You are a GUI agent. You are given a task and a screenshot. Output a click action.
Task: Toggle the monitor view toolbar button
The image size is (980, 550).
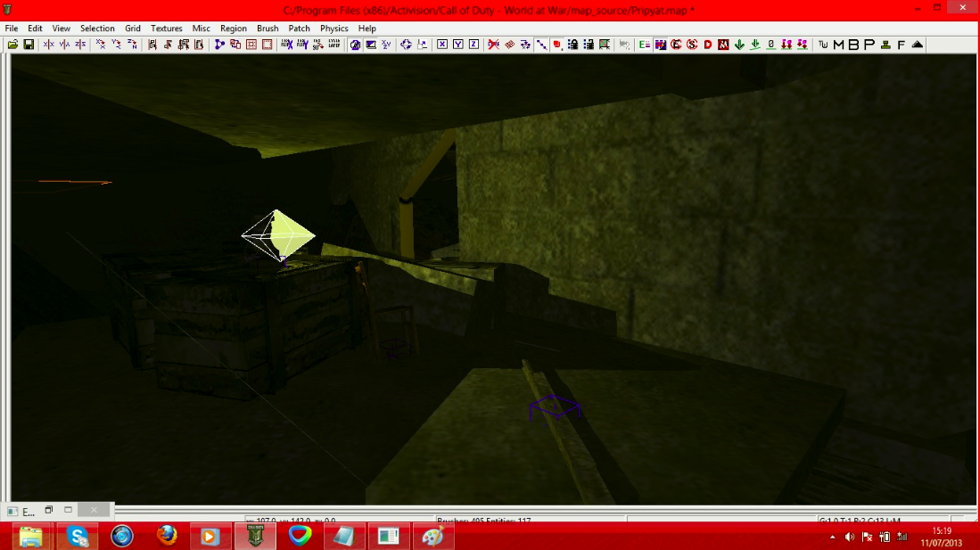[371, 45]
